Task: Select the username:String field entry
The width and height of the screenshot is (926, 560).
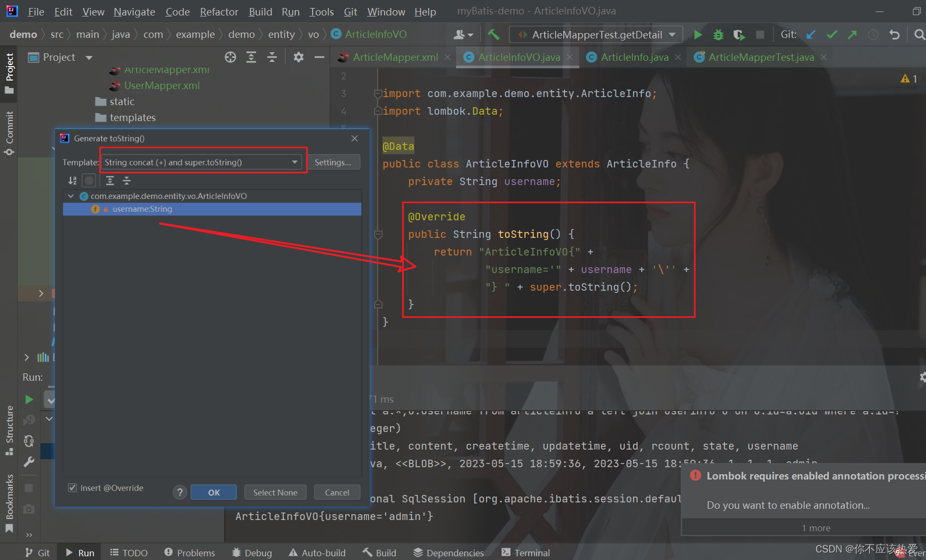Action: coord(142,209)
